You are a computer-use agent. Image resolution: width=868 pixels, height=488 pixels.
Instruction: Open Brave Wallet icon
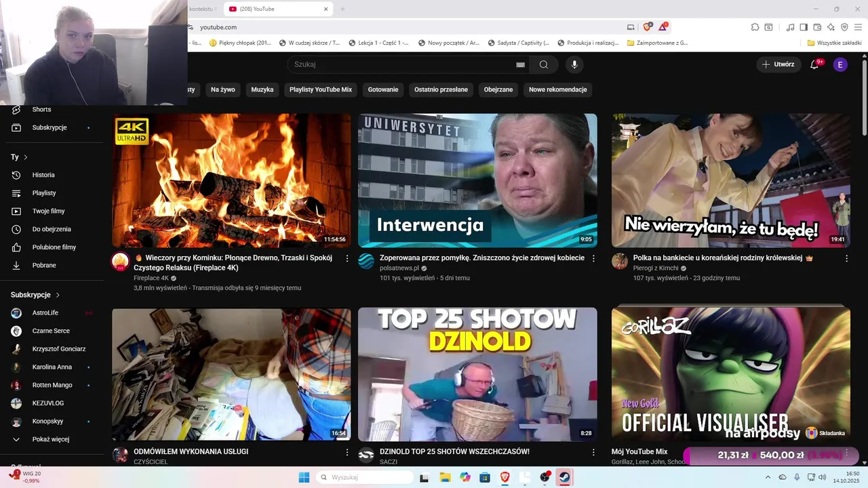tap(817, 27)
